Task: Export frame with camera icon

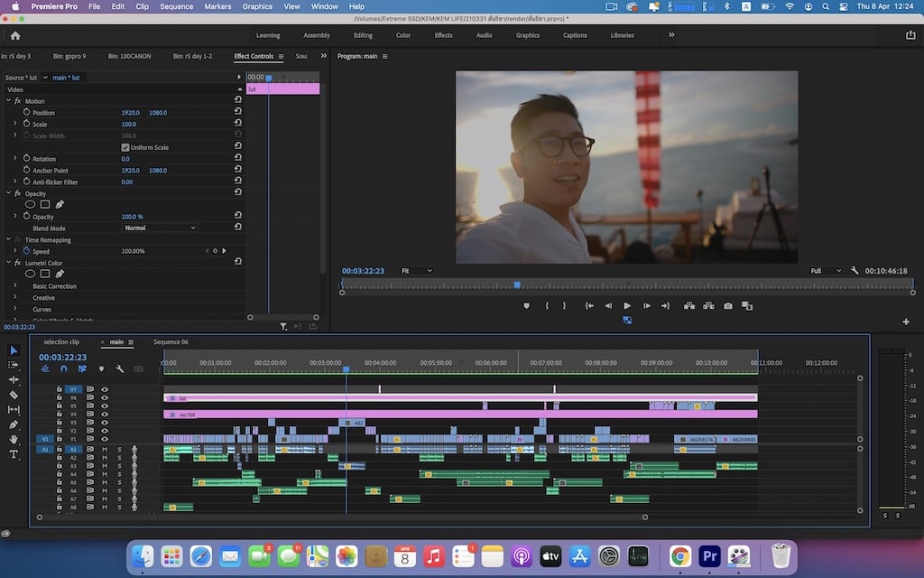Action: 728,305
